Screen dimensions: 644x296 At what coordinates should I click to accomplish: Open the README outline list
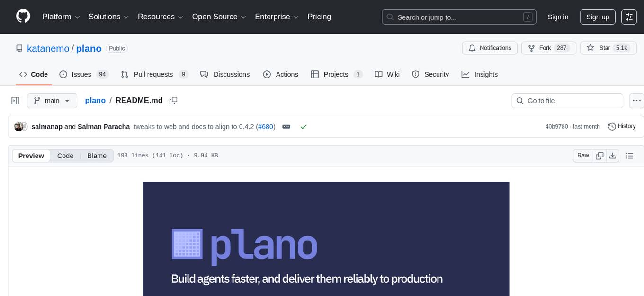pos(629,155)
